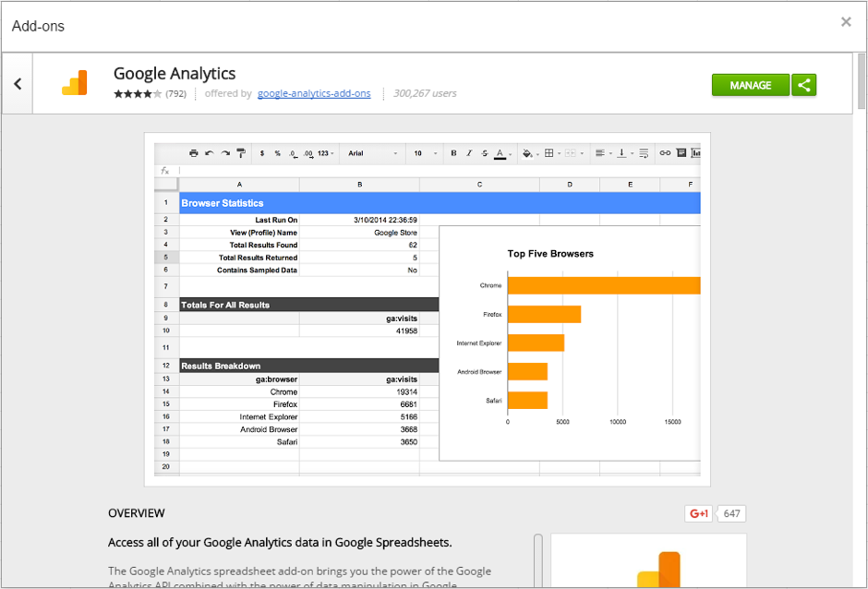Click the Safari row cell in results
Viewport: 868px width, 589px height.
pos(239,441)
